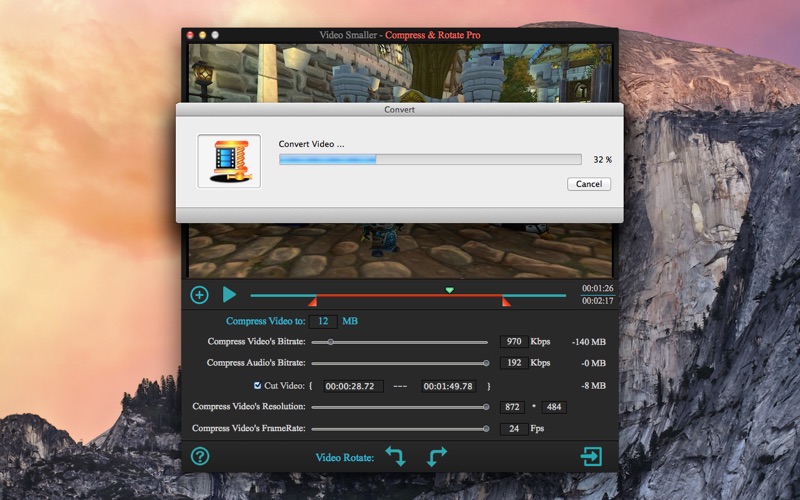
Task: Click the red selected range on timeline
Action: [x=409, y=295]
